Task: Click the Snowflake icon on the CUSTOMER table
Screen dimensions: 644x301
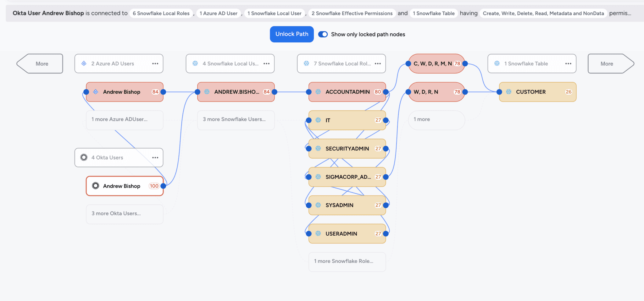Action: (509, 92)
